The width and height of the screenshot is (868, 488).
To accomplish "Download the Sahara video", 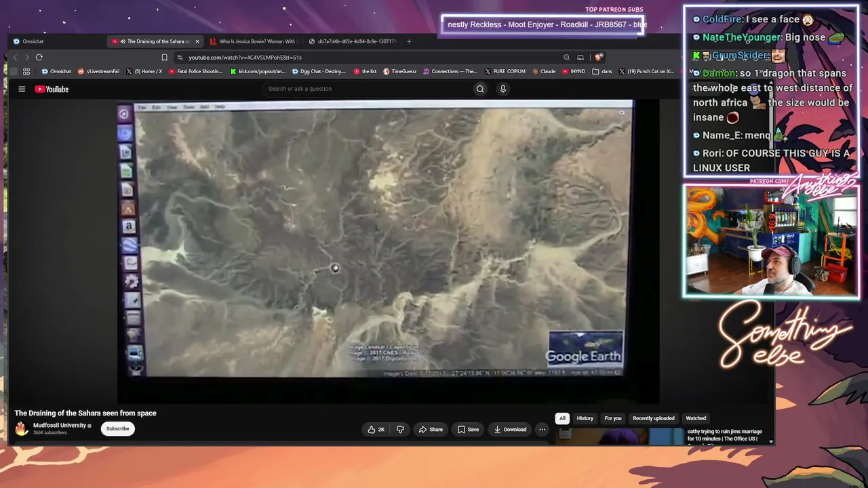I will (510, 429).
